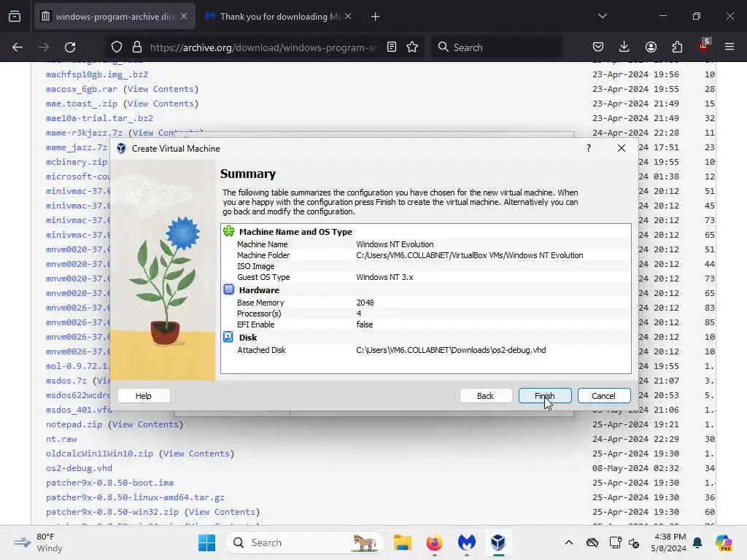Image resolution: width=747 pixels, height=560 pixels.
Task: Click the browser Search field
Action: (x=497, y=47)
